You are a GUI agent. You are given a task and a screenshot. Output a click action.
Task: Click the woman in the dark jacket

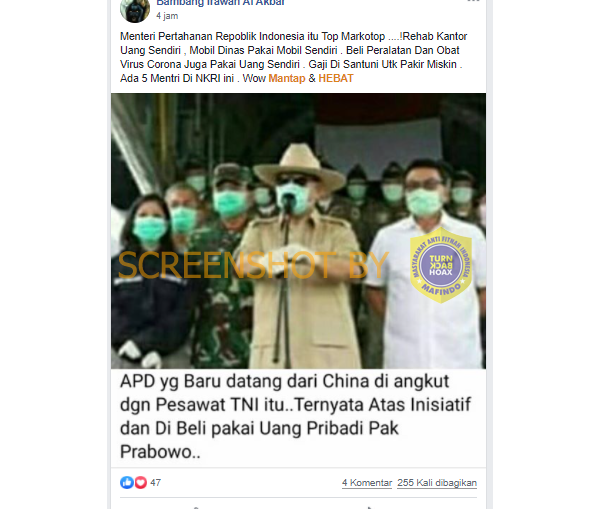(x=149, y=281)
